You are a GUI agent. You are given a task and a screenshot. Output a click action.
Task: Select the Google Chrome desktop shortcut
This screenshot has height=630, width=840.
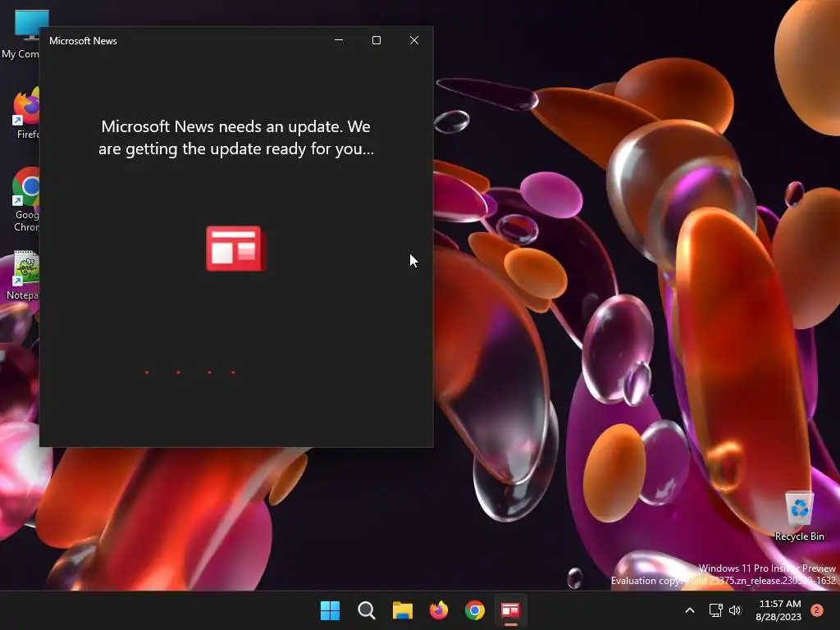[x=25, y=199]
